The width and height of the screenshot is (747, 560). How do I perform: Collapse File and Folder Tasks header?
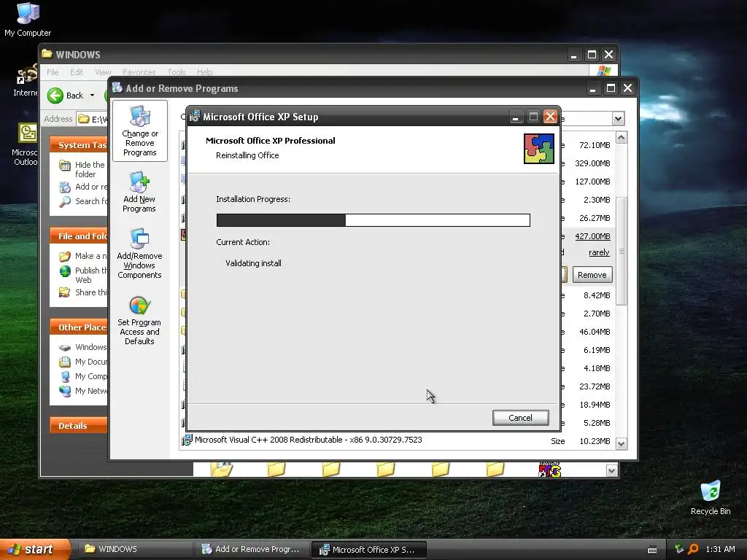click(x=79, y=236)
